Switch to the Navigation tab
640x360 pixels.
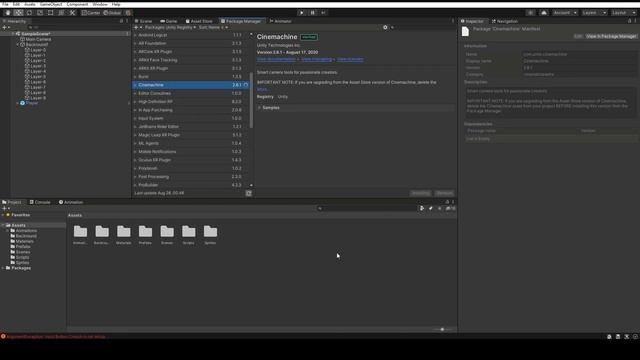pos(505,21)
